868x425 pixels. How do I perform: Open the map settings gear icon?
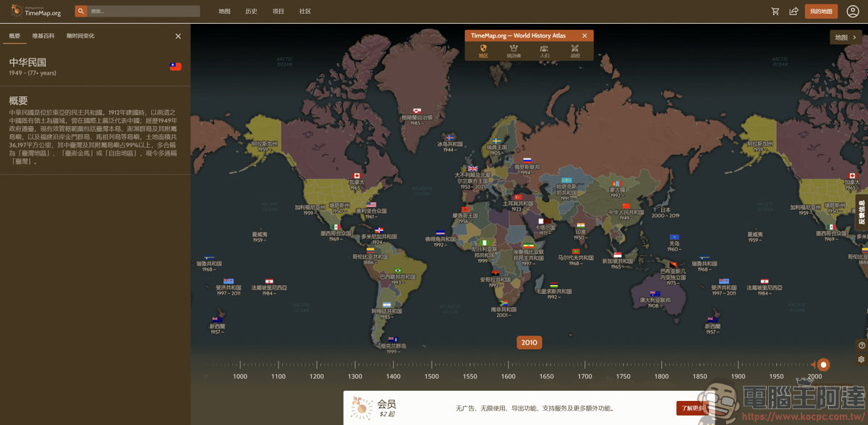tap(861, 359)
